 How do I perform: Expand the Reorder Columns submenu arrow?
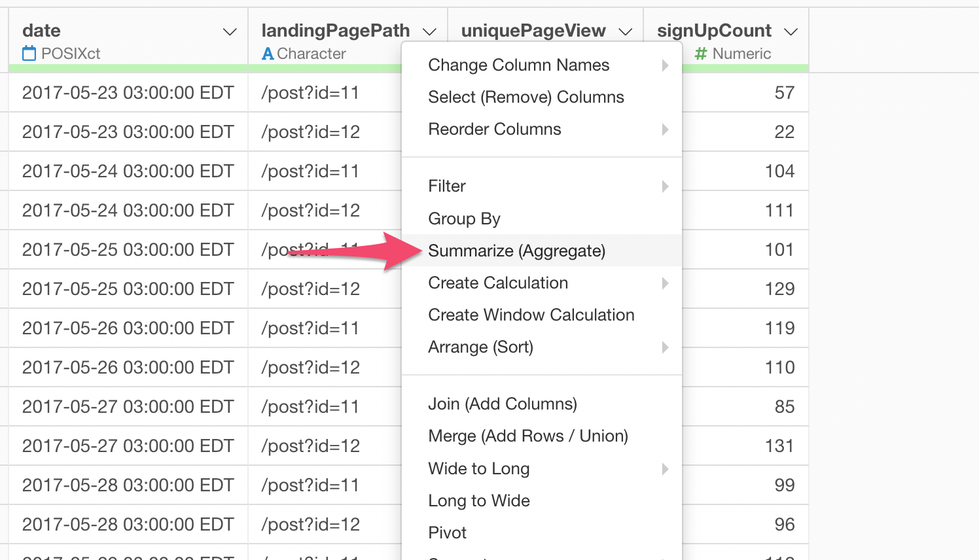pos(665,129)
